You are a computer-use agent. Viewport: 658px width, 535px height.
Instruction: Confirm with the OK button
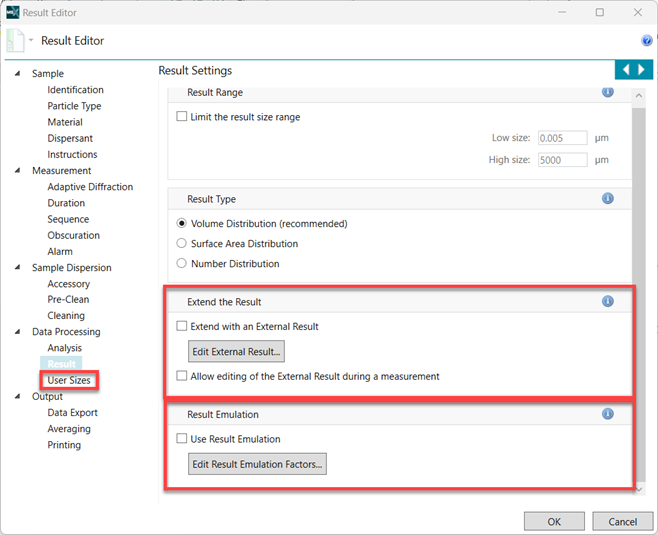(554, 521)
